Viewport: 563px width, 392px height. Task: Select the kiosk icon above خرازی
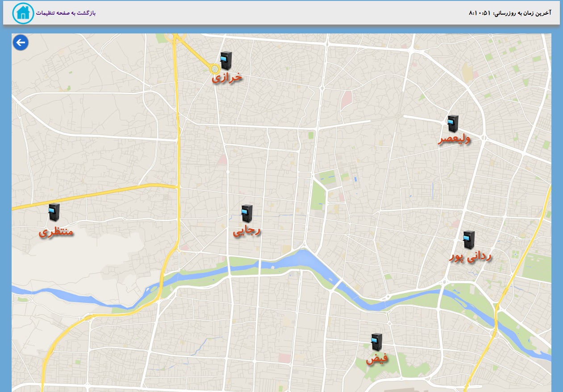tap(226, 60)
